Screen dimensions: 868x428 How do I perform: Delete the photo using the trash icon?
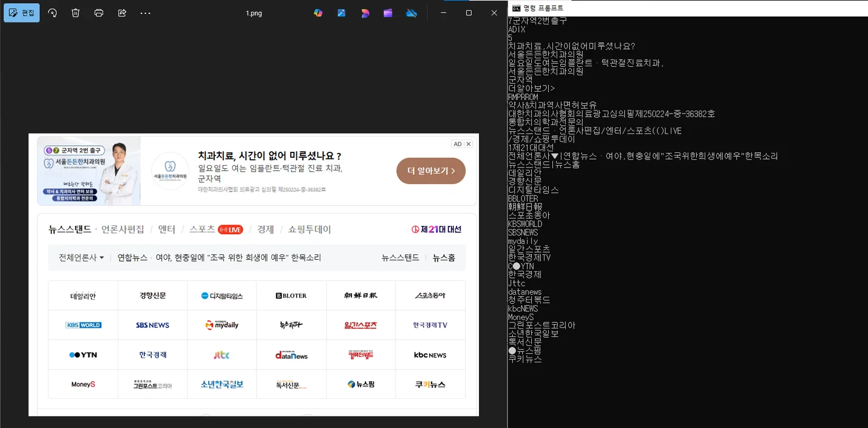click(x=75, y=13)
